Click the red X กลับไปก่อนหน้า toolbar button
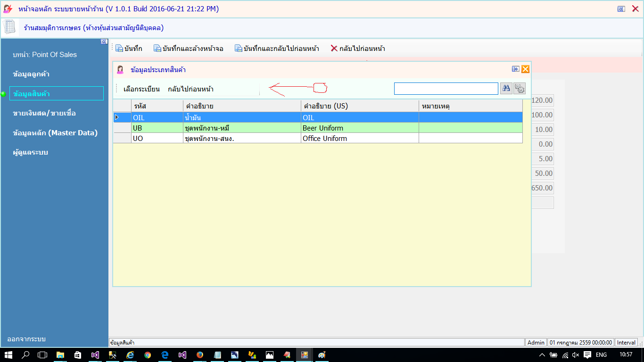Viewport: 644px width, 362px height. pyautogui.click(x=358, y=49)
